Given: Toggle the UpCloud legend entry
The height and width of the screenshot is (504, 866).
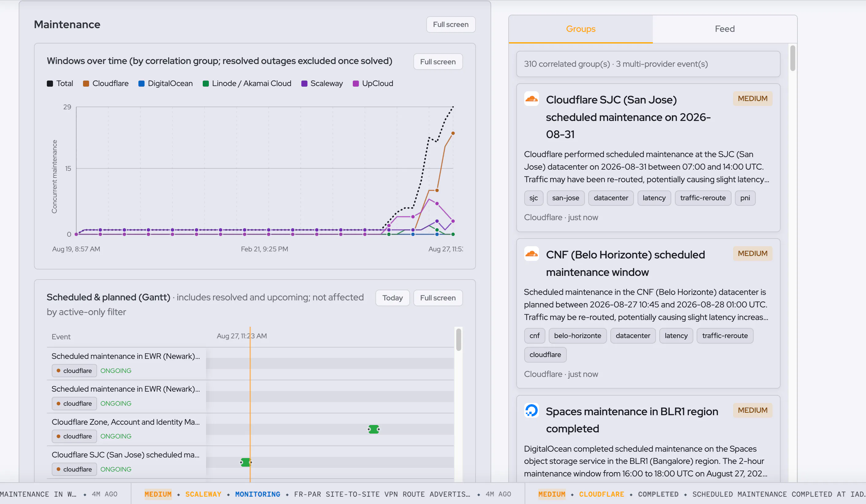Looking at the screenshot, I should coord(373,84).
